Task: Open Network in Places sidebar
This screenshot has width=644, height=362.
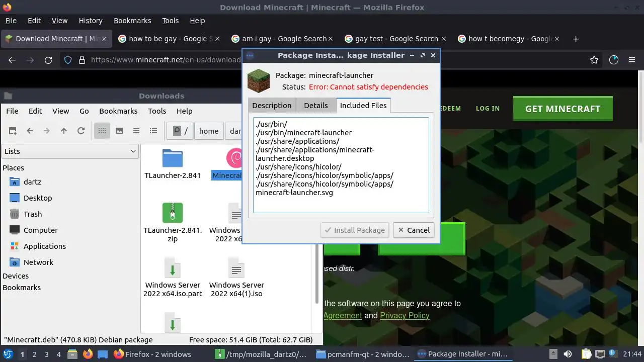Action: point(38,262)
